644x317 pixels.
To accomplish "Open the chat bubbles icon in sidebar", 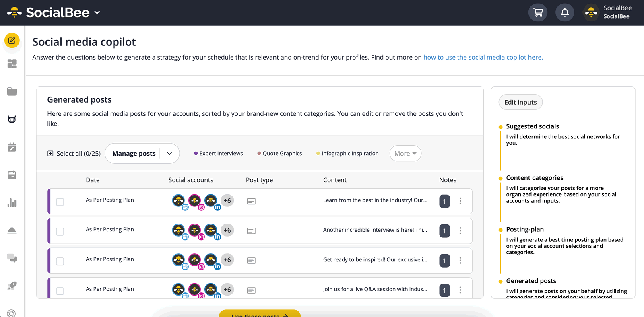I will [x=12, y=258].
